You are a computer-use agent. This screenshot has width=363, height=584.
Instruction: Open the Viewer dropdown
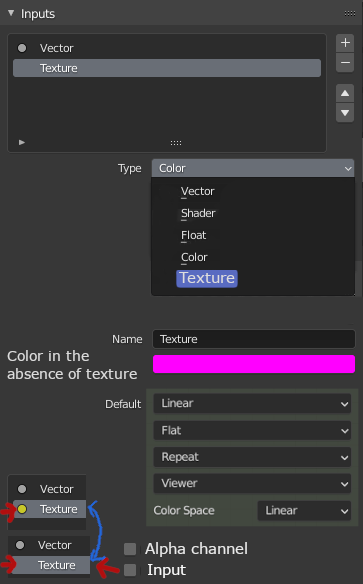coord(252,483)
